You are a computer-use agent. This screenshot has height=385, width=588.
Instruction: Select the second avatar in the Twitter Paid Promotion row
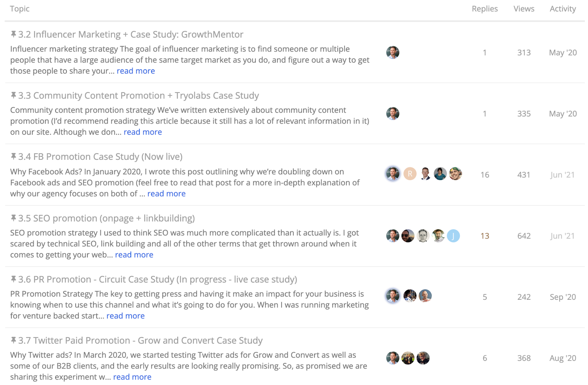(x=408, y=358)
